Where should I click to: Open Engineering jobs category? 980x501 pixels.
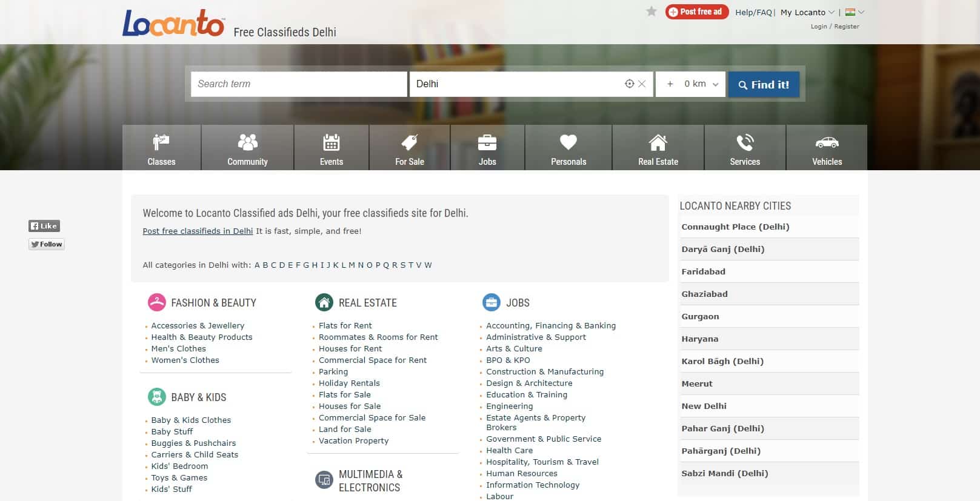tap(510, 406)
